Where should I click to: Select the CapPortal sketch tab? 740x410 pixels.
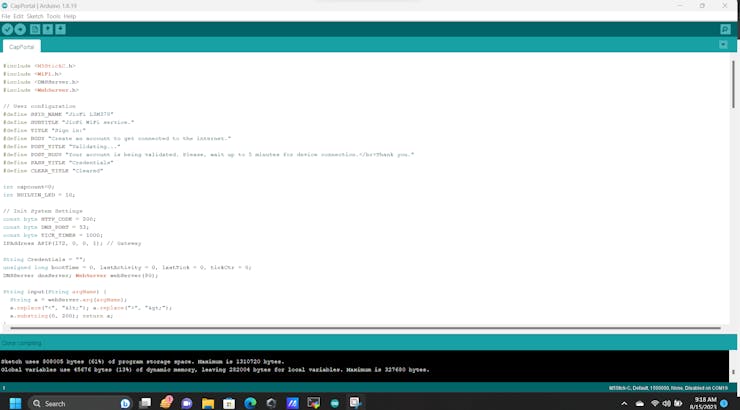click(22, 47)
